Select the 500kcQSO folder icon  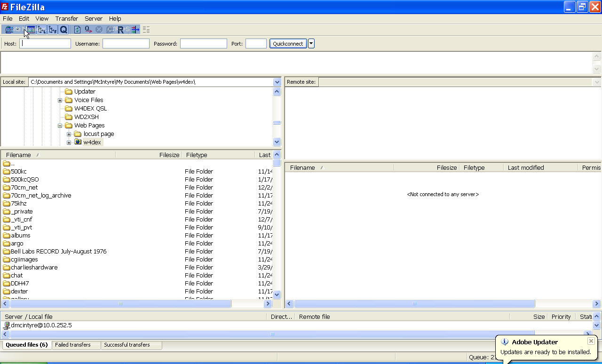(7, 179)
